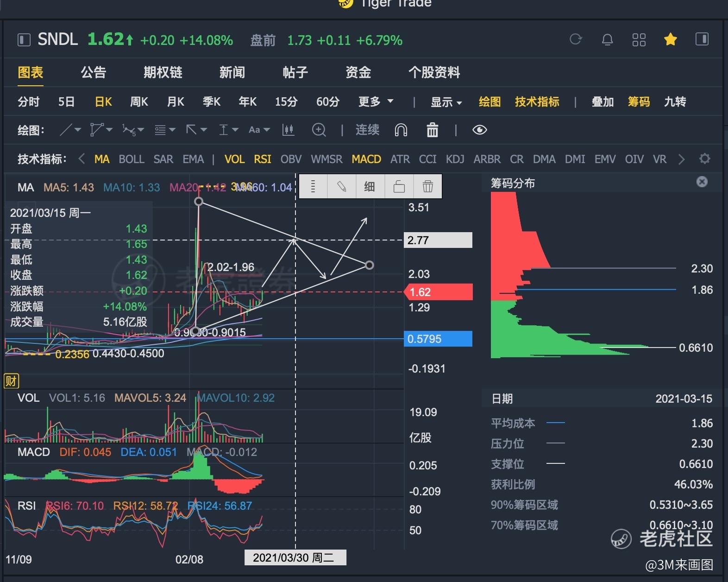Screen dimensions: 728x582
Task: Toggle the 绘图 drawing toolbar
Action: [490, 102]
